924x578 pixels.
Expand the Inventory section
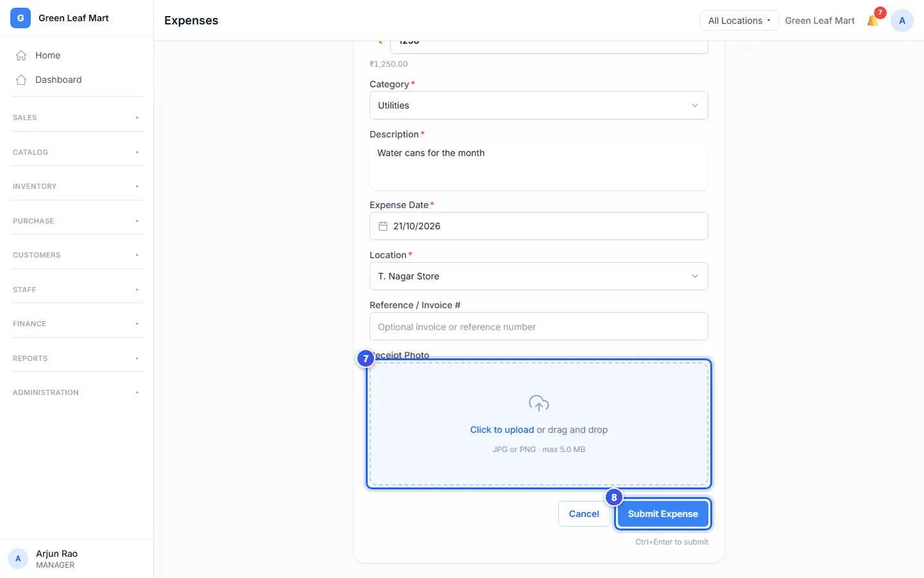click(77, 186)
